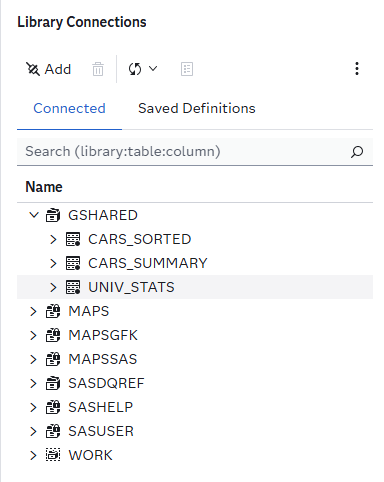Expand the SASHELP library
384x482 pixels.
(33, 407)
